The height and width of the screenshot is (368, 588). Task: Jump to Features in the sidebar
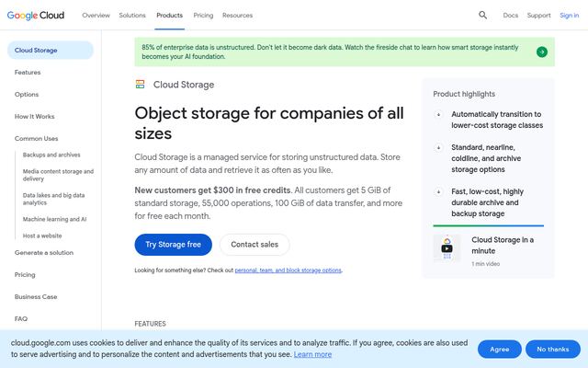click(x=28, y=72)
